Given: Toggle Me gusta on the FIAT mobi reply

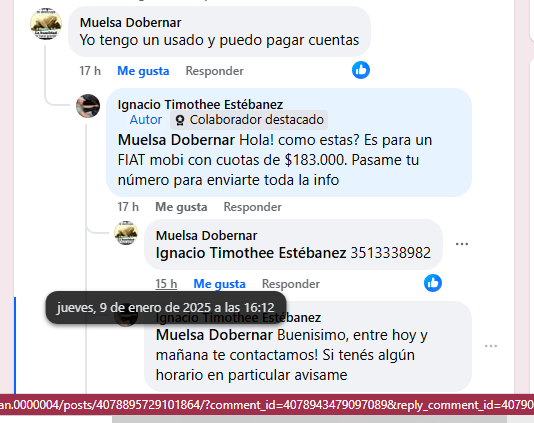Looking at the screenshot, I should coord(181,207).
